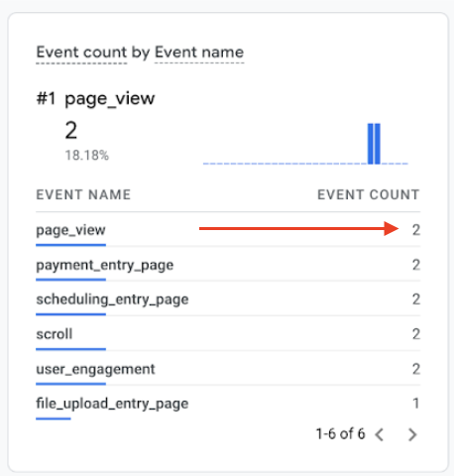Open the scheduling_entry_page event row
The width and height of the screenshot is (454, 476).
coord(228,298)
